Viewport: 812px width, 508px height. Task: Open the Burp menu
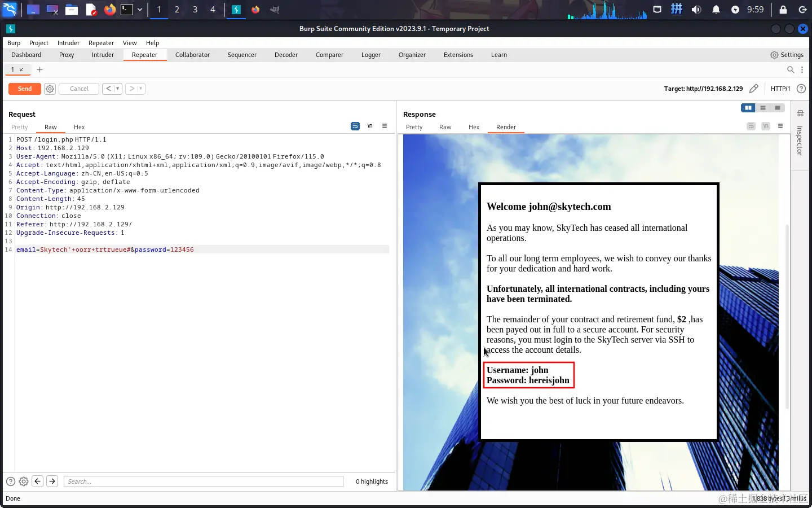click(x=14, y=43)
